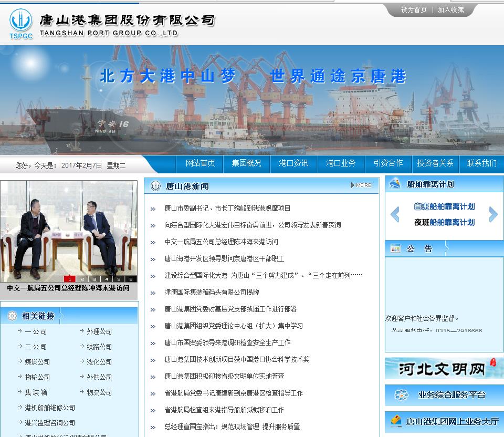Click next arrow in 船舶靠离计划 panel
The width and height of the screenshot is (504, 437).
(x=493, y=214)
